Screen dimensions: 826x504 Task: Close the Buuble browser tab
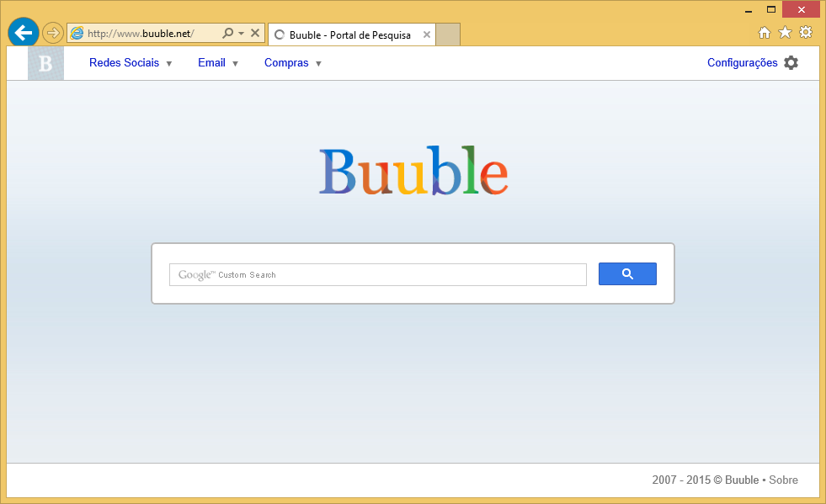tap(427, 35)
